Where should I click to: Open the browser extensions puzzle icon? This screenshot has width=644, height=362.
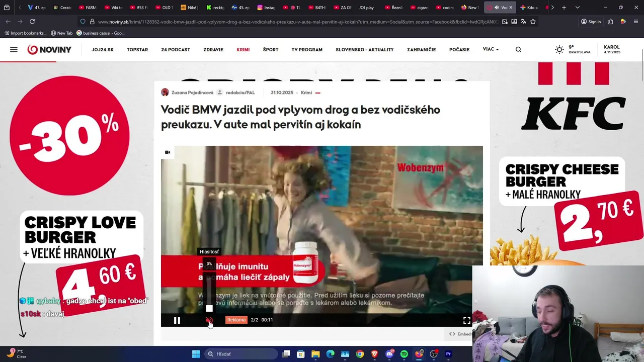(610, 22)
